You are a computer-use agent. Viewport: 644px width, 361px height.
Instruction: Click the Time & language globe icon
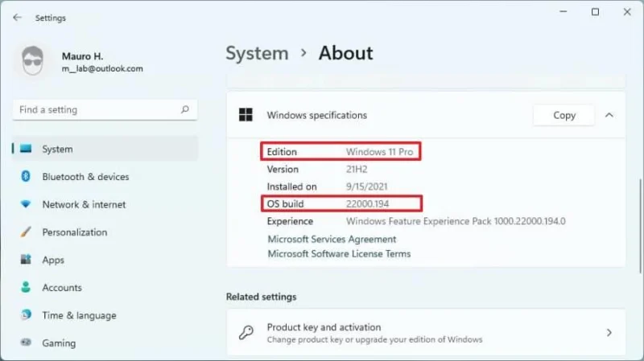[26, 314]
